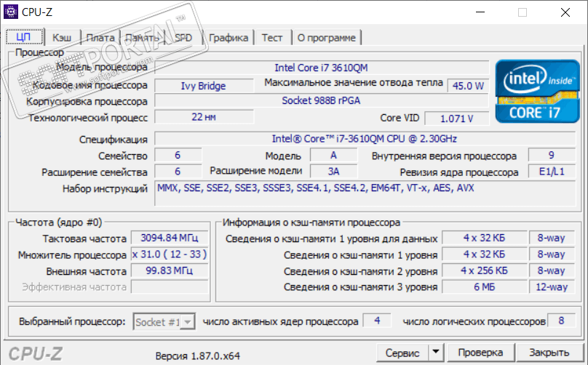Viewport: 588px width, 365px height.
Task: Click the active cores count 4
Action: pos(377,321)
